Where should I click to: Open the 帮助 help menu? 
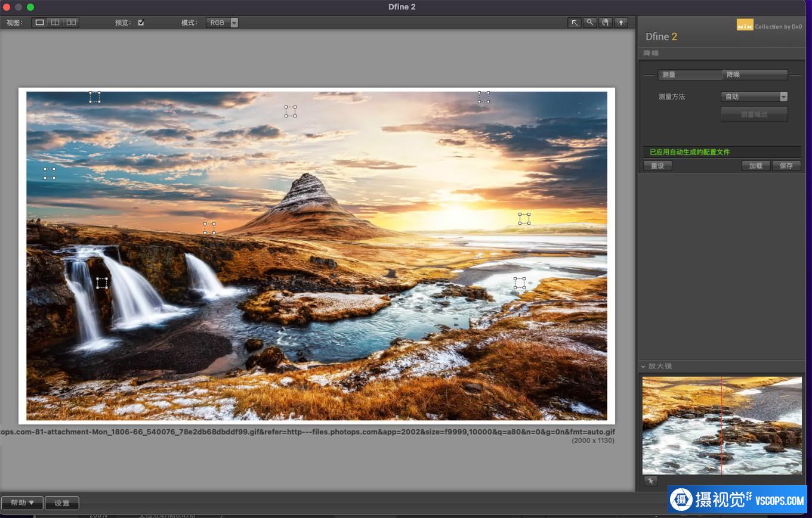22,503
